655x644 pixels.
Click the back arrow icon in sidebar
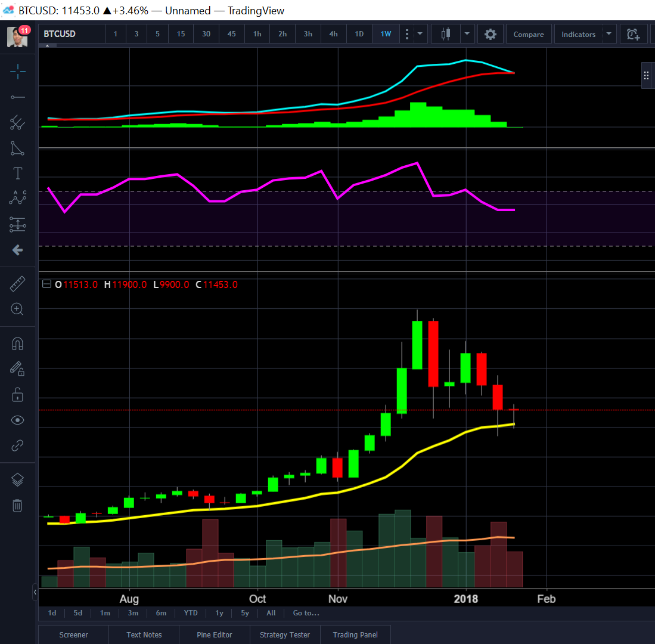click(x=17, y=250)
